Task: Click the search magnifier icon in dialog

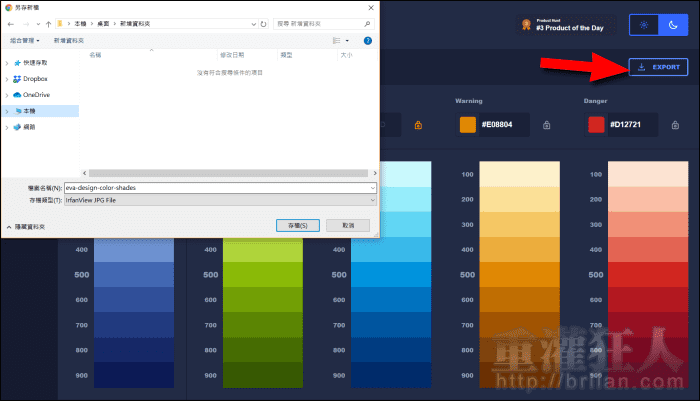Action: click(366, 23)
